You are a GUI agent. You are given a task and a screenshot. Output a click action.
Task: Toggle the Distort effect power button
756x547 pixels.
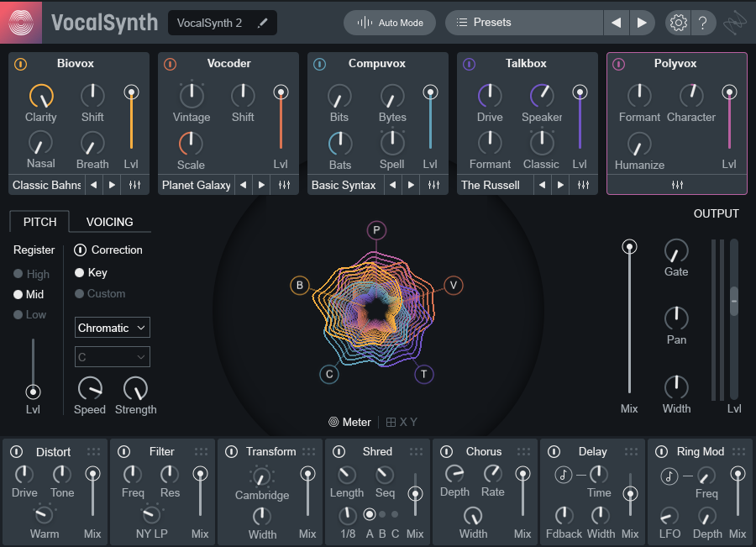[17, 451]
